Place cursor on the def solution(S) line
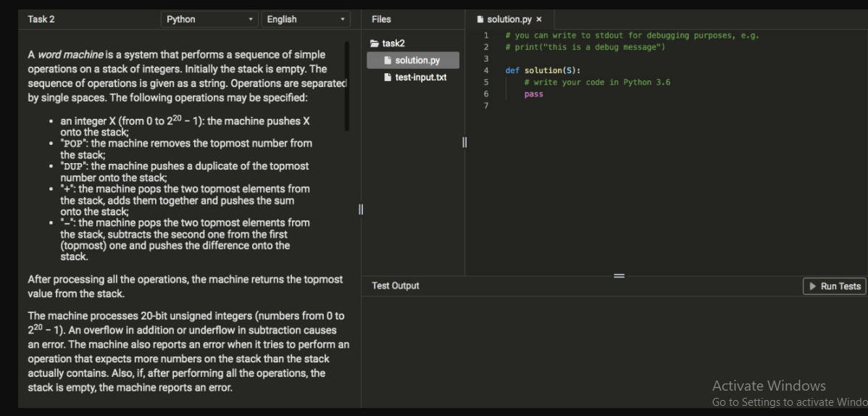The height and width of the screenshot is (416, 868). click(x=543, y=70)
